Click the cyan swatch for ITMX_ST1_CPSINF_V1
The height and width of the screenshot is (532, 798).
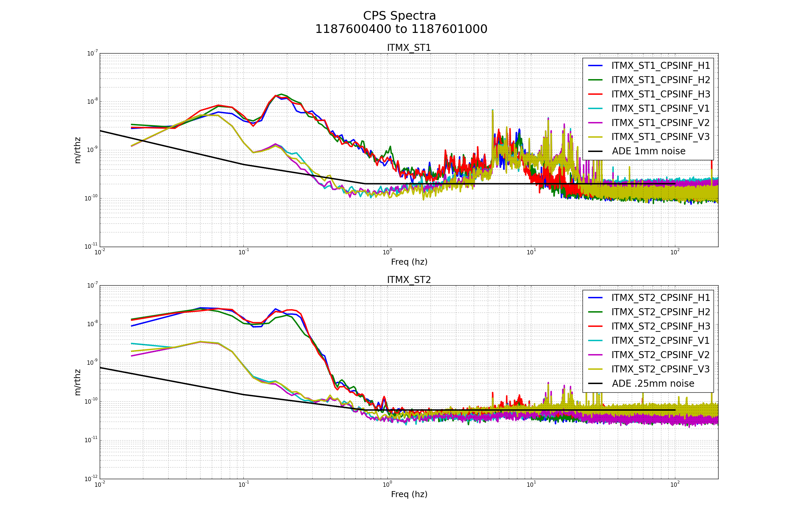click(595, 108)
